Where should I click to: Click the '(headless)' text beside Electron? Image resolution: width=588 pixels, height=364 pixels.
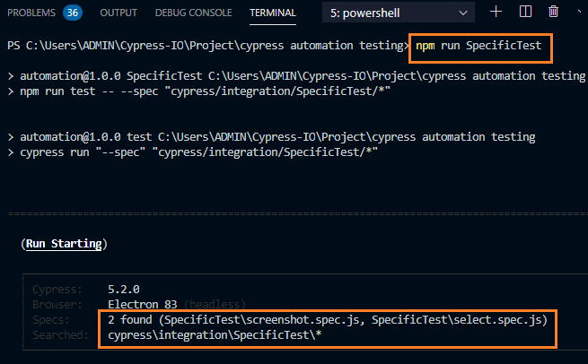click(x=215, y=305)
